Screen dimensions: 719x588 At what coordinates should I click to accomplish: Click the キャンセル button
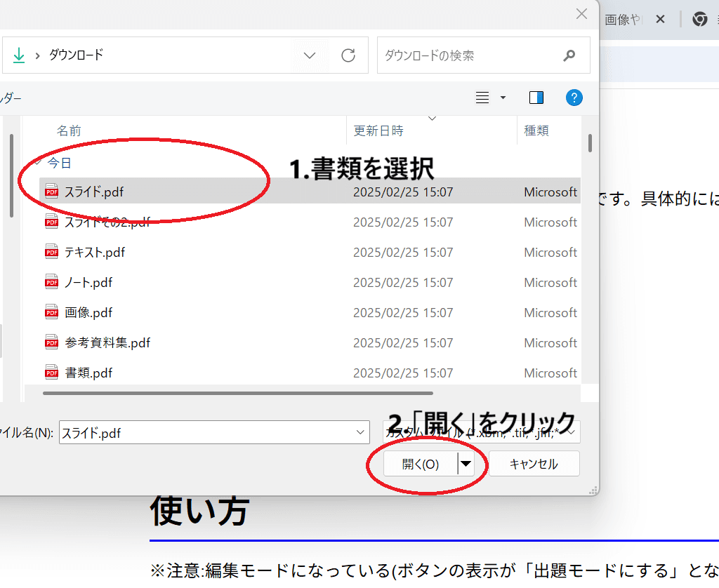click(x=534, y=464)
